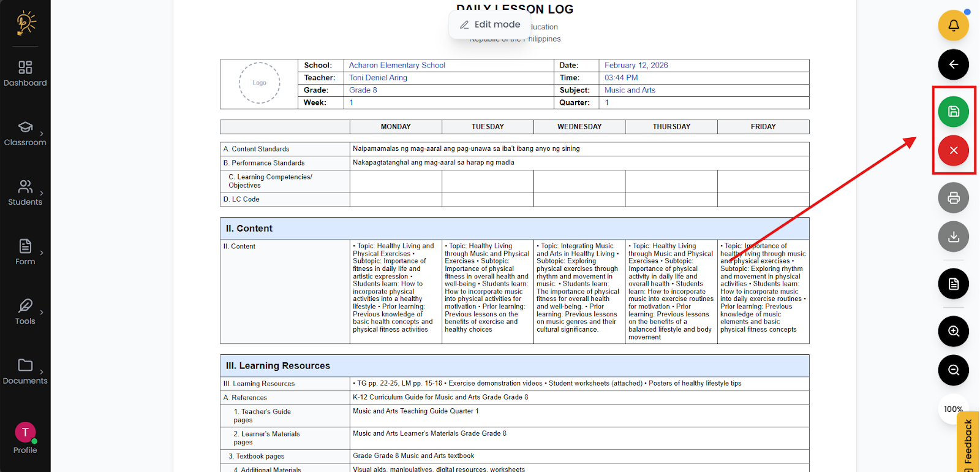Click the gray print icon
This screenshot has width=980, height=472.
point(953,198)
